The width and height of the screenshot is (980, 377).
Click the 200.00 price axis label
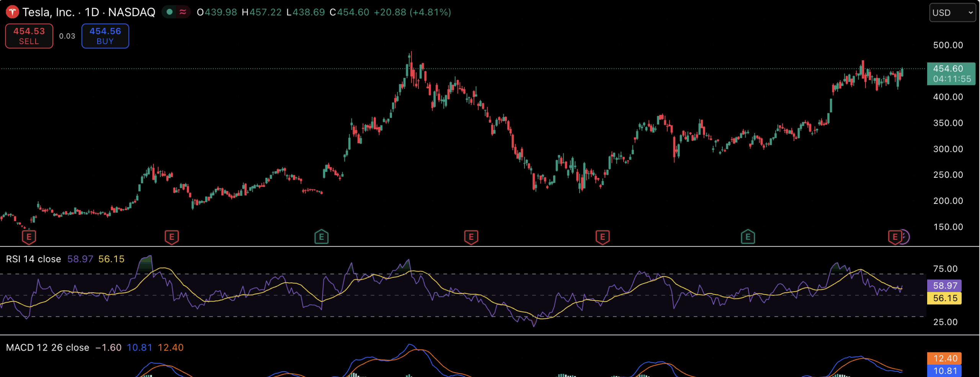click(948, 201)
